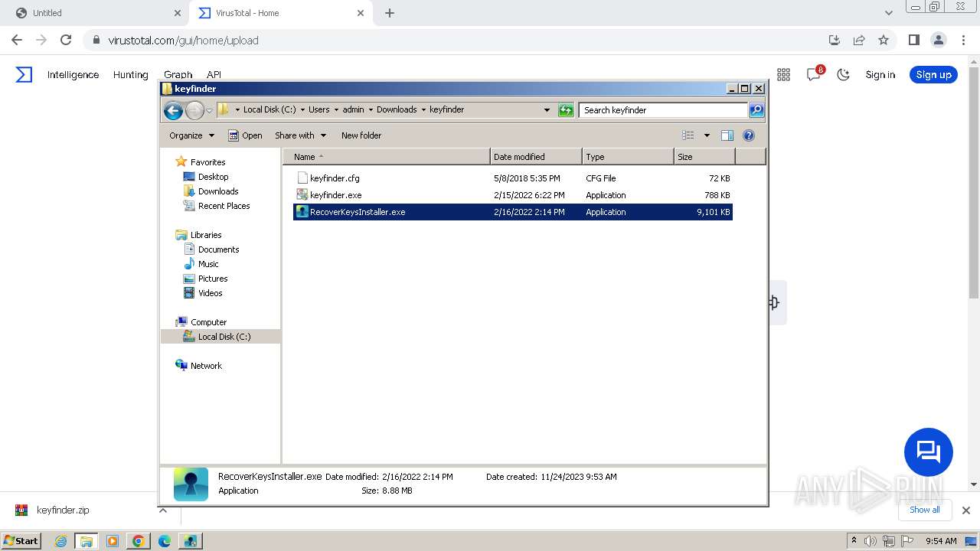Open Internet Explorer from the taskbar
This screenshot has width=980, height=551.
(60, 541)
